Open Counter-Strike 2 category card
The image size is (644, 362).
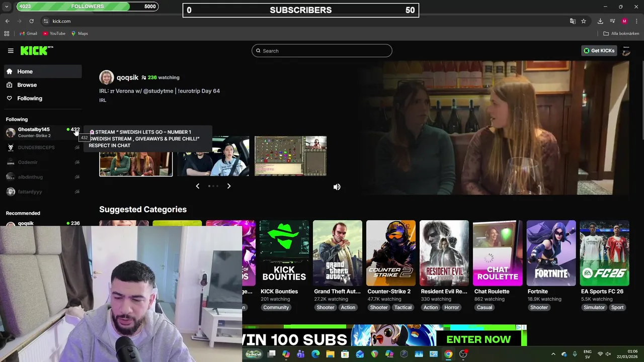point(391,253)
